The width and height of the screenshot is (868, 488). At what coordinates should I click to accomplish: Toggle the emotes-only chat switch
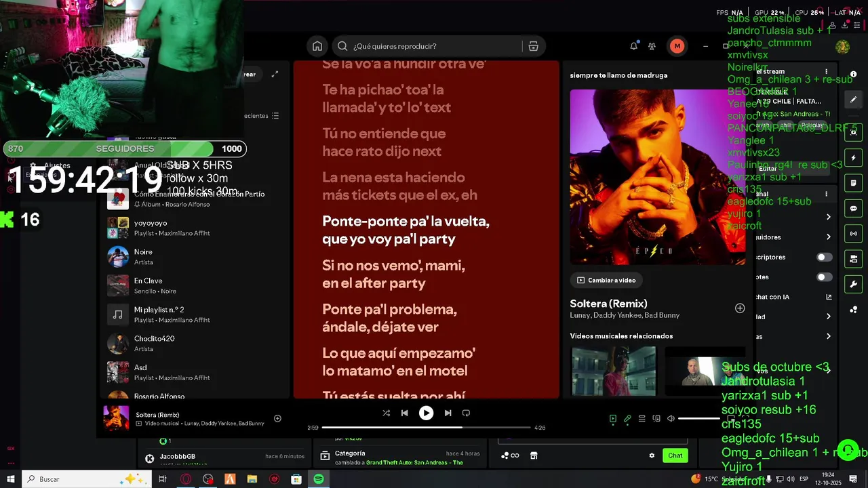point(825,277)
